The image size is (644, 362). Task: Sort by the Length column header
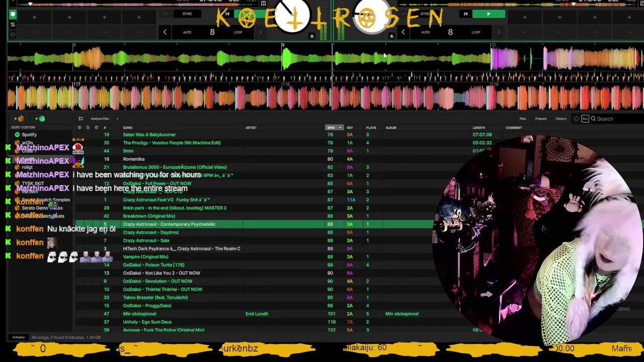coord(478,128)
